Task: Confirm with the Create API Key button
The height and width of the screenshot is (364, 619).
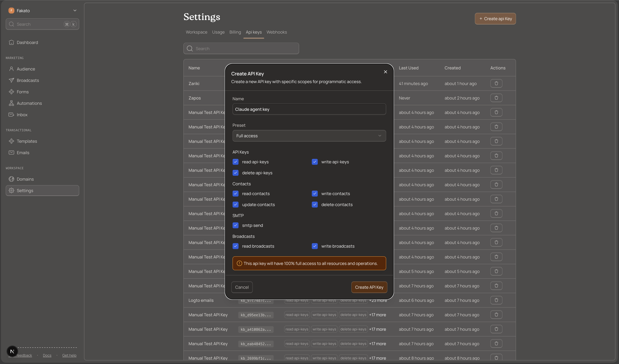Action: pyautogui.click(x=369, y=287)
